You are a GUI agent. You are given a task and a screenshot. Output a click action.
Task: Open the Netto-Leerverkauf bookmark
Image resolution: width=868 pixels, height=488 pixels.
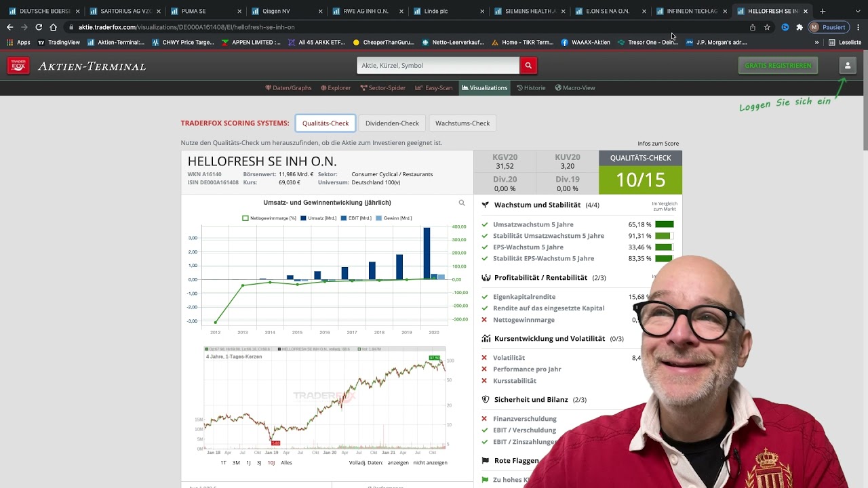pos(453,42)
